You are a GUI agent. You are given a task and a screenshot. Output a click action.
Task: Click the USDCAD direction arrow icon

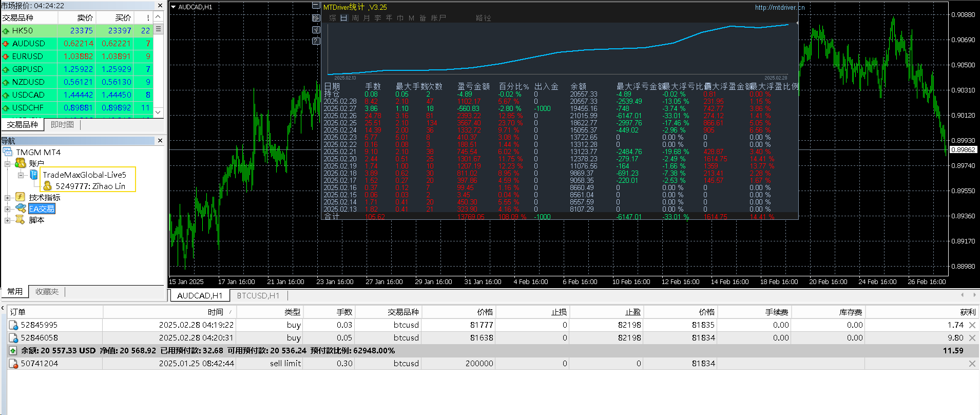(x=6, y=95)
